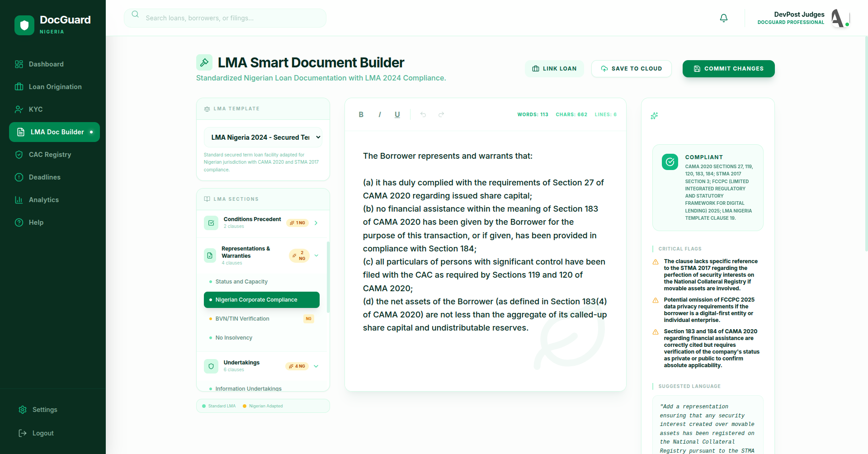Click the Conditions Precedent section icon

click(211, 223)
